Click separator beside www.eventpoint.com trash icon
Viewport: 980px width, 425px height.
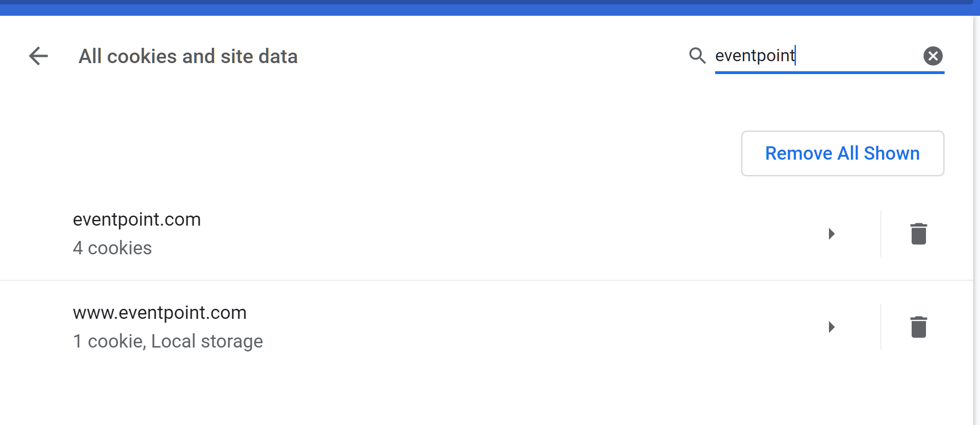(881, 327)
